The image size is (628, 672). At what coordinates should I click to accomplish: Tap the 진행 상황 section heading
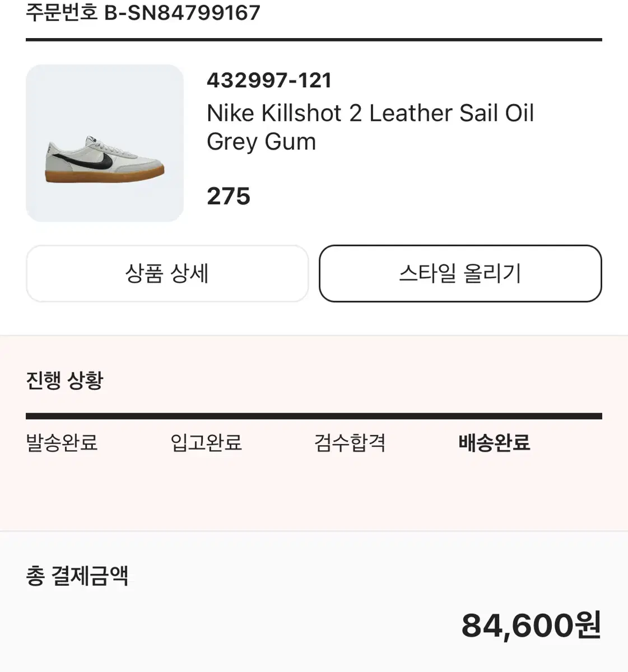[x=65, y=380]
